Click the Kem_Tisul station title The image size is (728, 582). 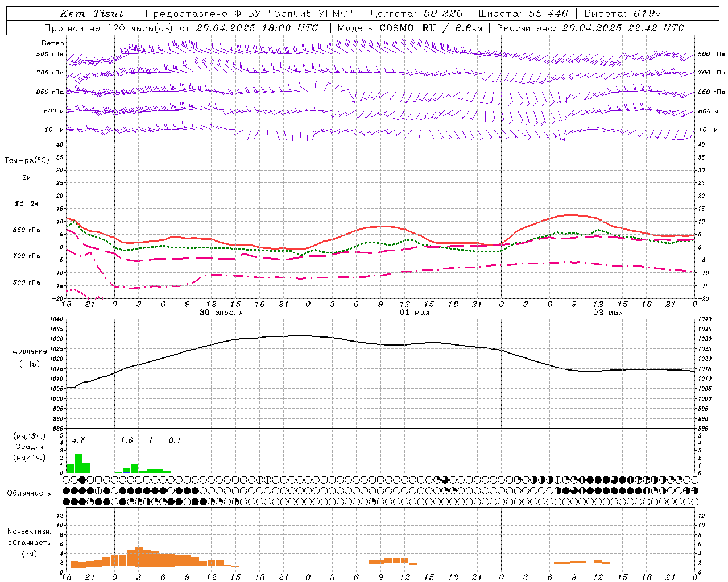point(92,14)
